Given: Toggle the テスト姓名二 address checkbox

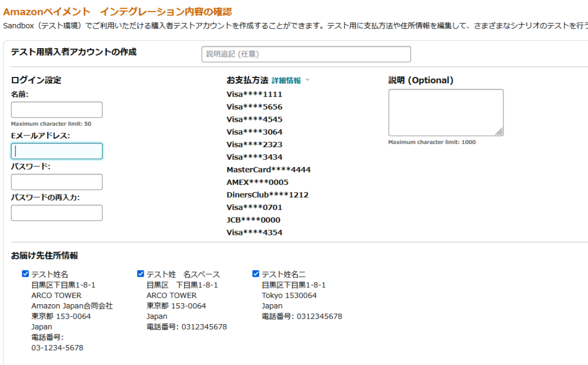Looking at the screenshot, I should [x=256, y=274].
